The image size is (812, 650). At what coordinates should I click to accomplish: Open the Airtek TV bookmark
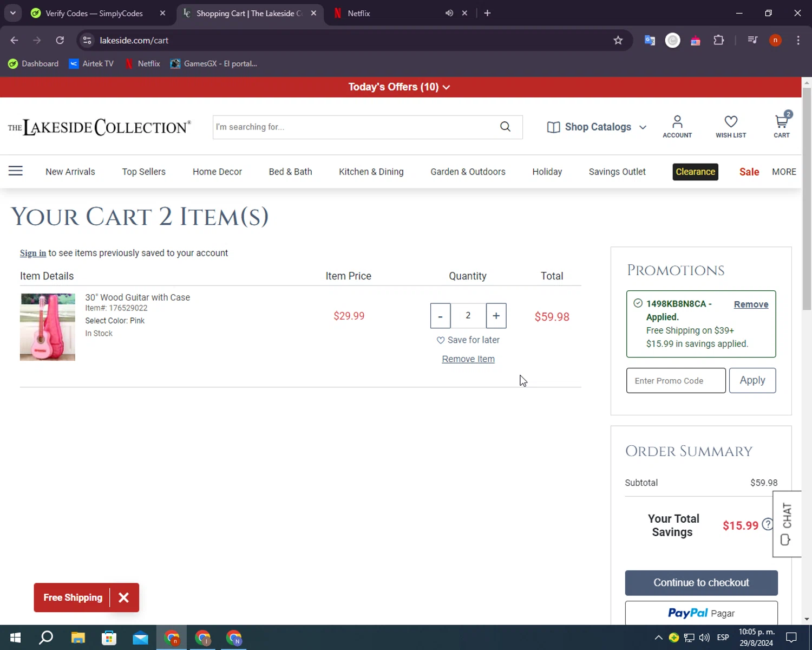tap(91, 63)
